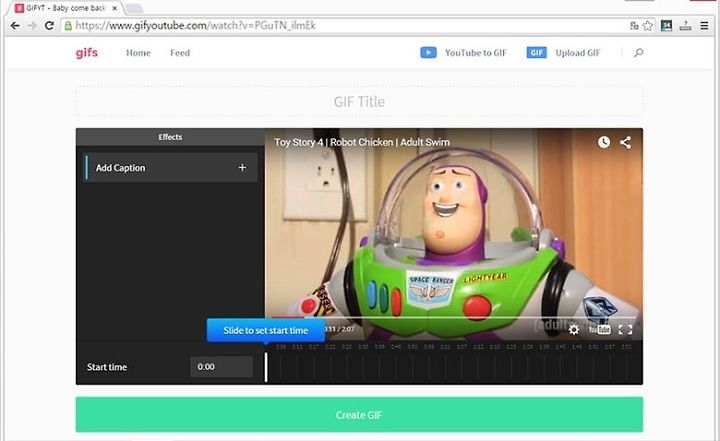720x441 pixels.
Task: Click the Slide to set start time tooltip
Action: (x=266, y=330)
